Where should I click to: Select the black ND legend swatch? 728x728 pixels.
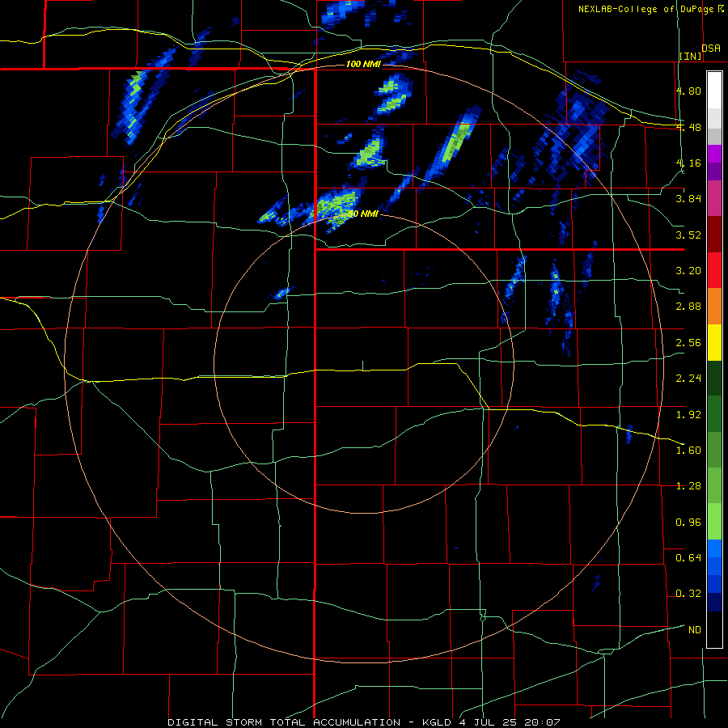pyautogui.click(x=714, y=629)
